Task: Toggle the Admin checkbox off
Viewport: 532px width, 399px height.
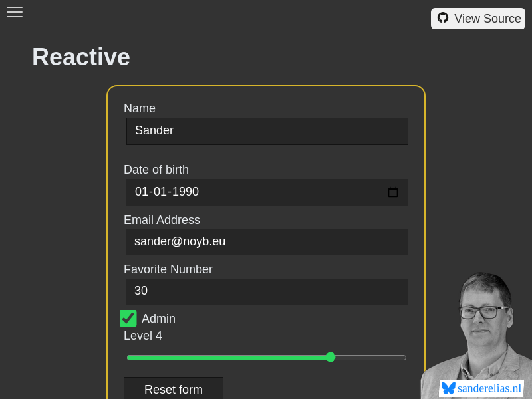Action: tap(128, 319)
